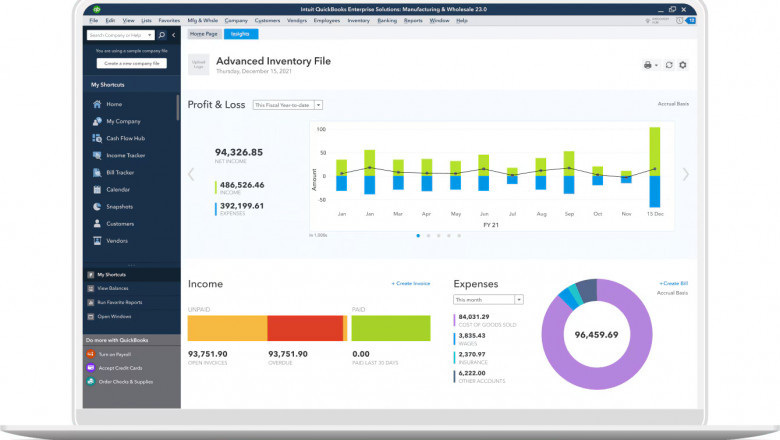Open the settings gear icon
Screen dimensions: 780x440
(x=683, y=65)
